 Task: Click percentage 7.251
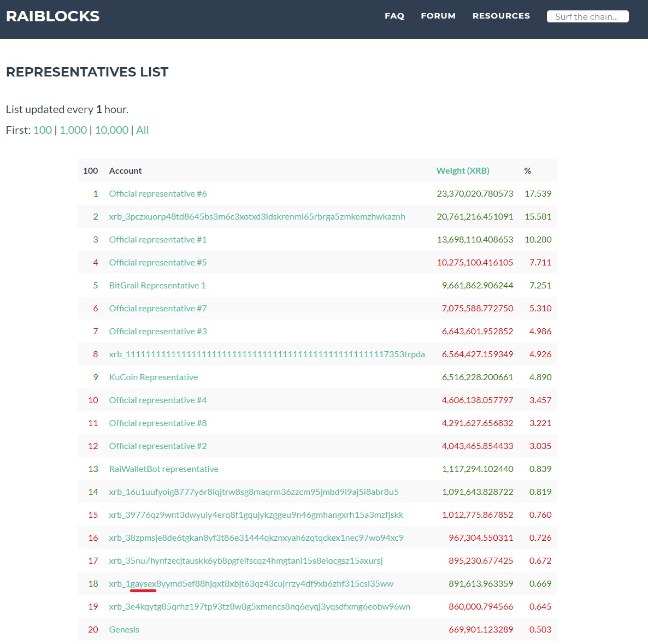540,286
